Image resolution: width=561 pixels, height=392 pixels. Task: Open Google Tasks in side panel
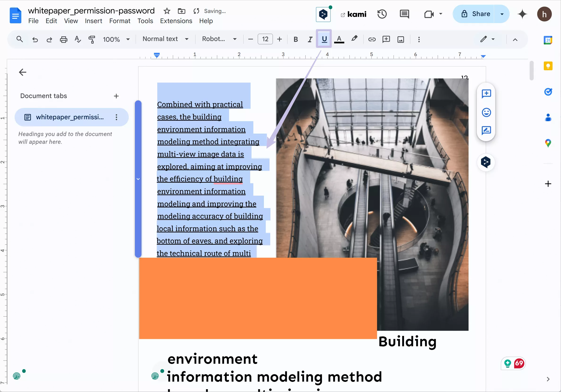[548, 92]
